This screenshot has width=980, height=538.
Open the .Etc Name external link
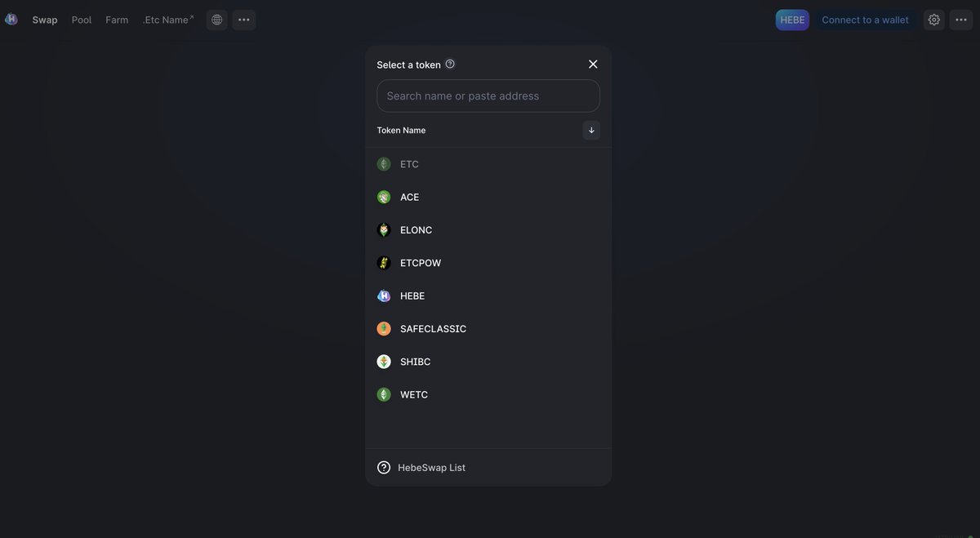click(x=168, y=20)
